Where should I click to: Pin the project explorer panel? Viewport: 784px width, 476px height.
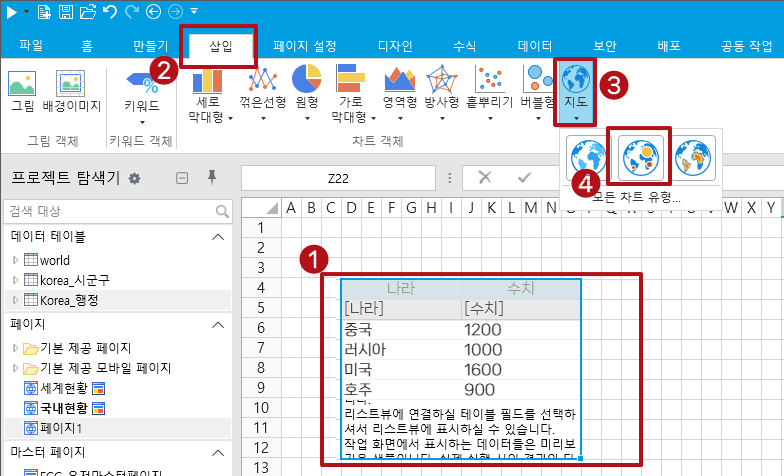211,177
